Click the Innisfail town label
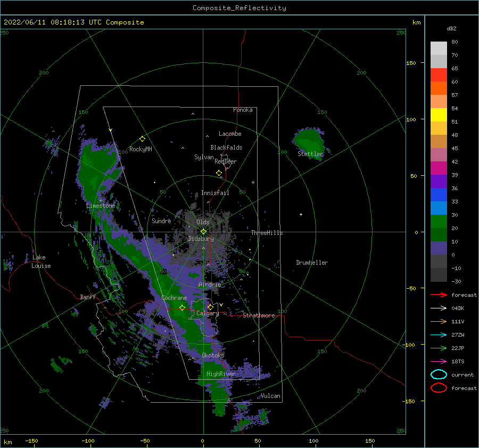 coord(215,193)
